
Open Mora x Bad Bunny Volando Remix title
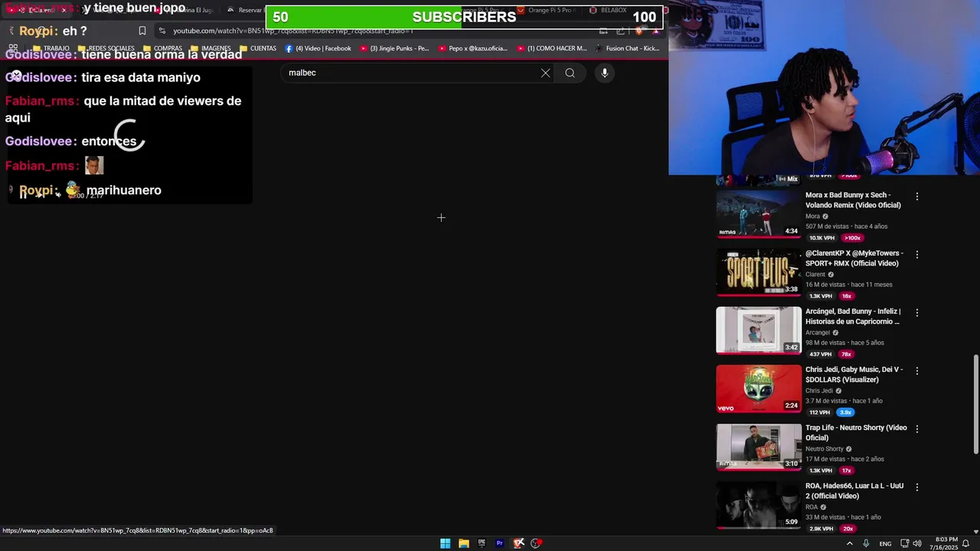point(853,200)
